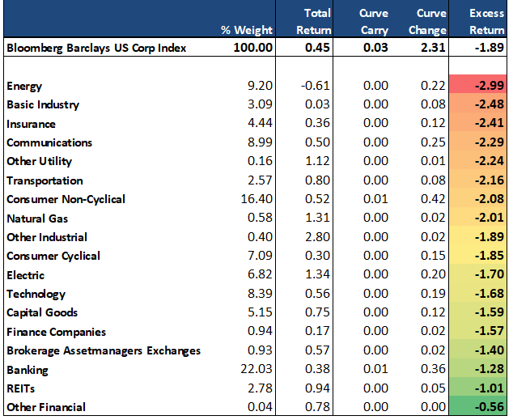The height and width of the screenshot is (420, 513).
Task: Click the Brokerage Assetmanagers Exchanges label
Action: click(x=103, y=350)
